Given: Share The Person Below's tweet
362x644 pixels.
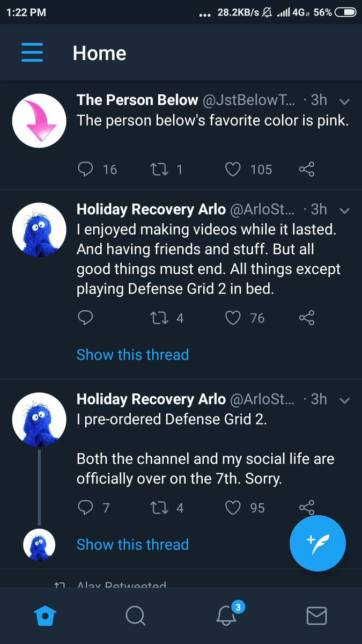Looking at the screenshot, I should (306, 170).
